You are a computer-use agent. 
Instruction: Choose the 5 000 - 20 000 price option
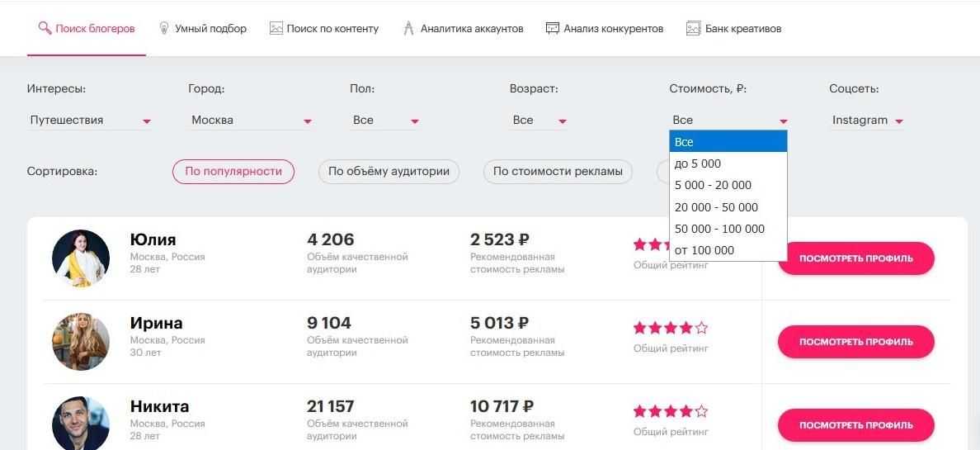click(713, 185)
